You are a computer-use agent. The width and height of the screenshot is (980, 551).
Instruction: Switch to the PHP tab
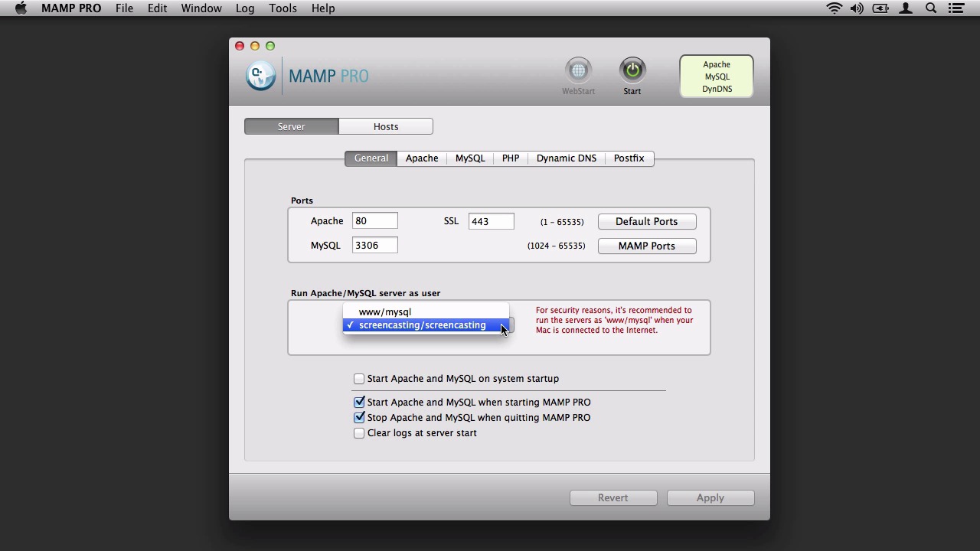pos(511,158)
